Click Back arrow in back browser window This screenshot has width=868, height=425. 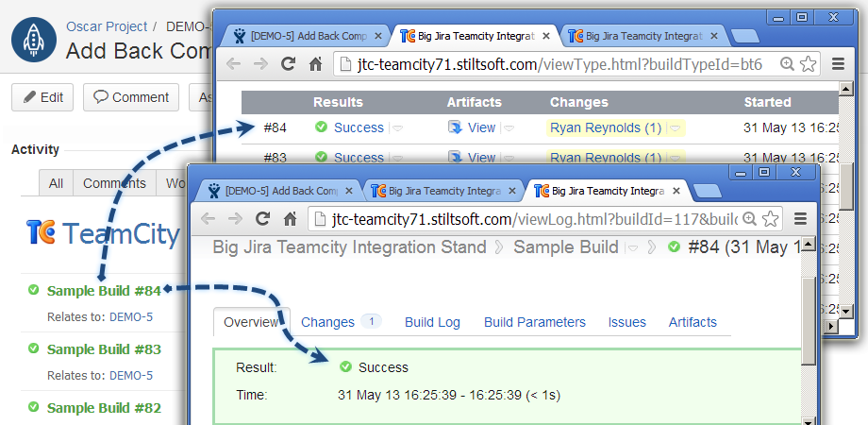234,63
